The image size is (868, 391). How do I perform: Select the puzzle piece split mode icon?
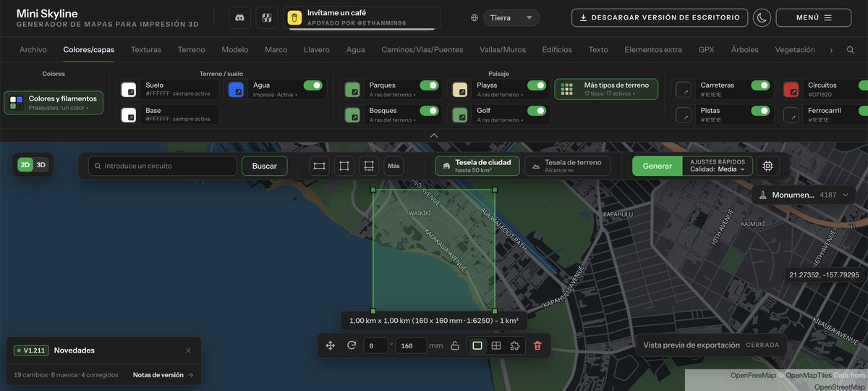point(515,345)
